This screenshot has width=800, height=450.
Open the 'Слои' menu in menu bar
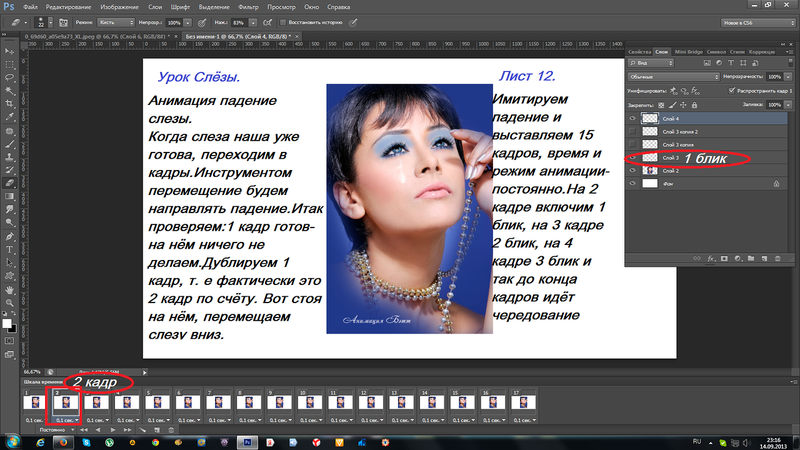tap(155, 7)
